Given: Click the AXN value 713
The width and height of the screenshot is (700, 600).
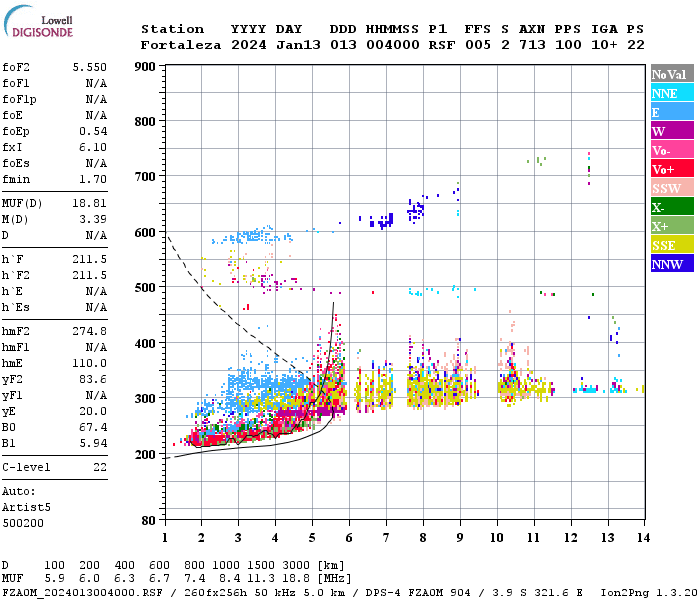Looking at the screenshot, I should coord(532,45).
